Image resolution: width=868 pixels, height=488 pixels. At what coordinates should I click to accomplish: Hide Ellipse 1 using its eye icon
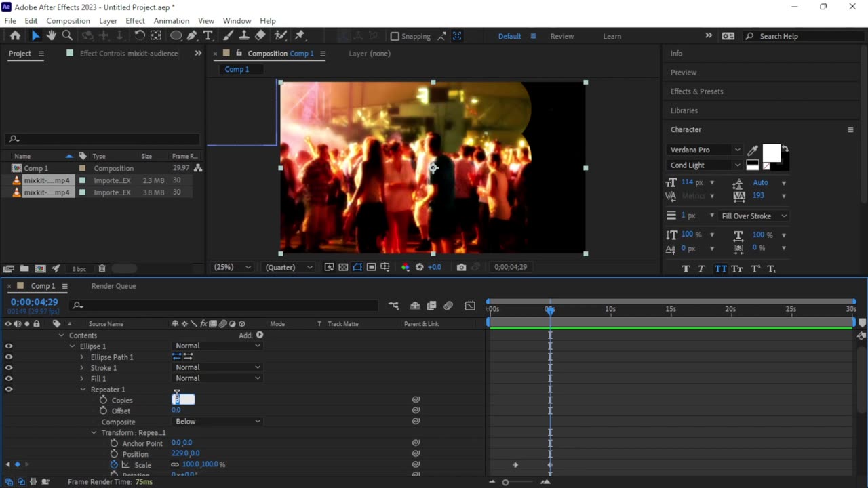9,346
